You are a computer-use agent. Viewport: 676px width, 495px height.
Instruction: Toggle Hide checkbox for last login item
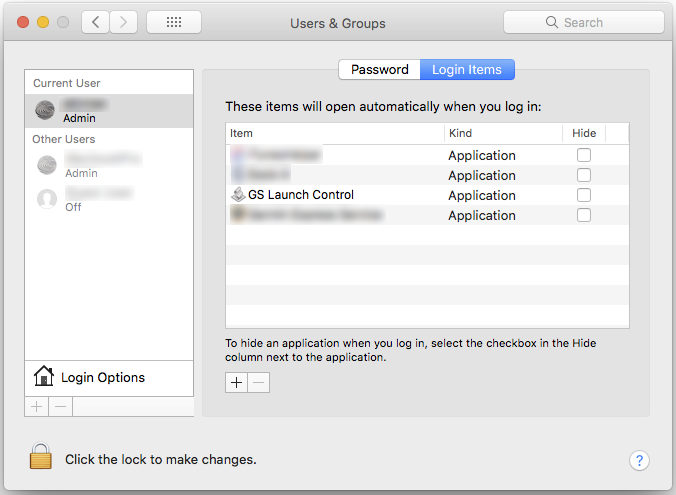click(x=584, y=215)
